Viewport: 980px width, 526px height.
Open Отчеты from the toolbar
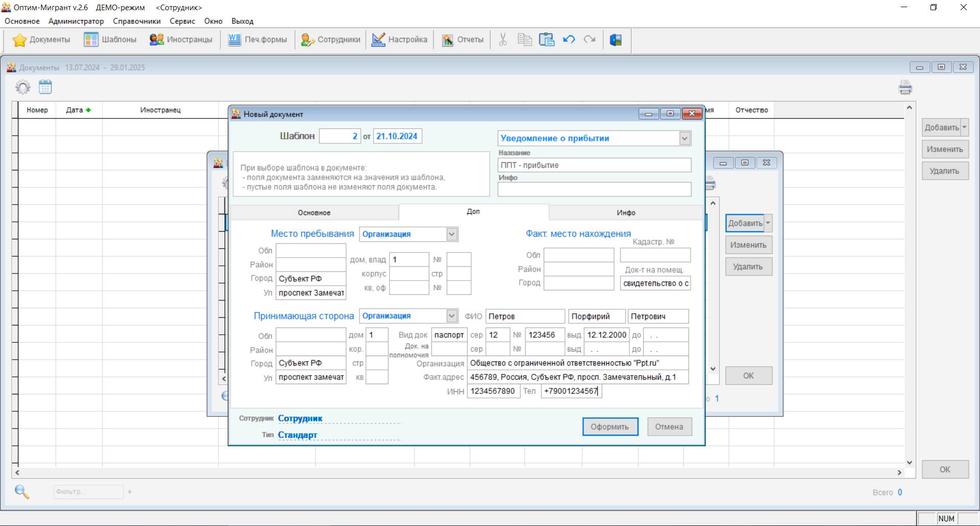point(462,40)
